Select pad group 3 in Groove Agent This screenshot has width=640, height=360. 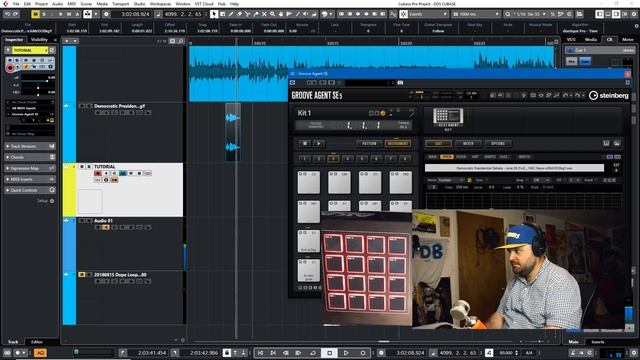(x=333, y=158)
